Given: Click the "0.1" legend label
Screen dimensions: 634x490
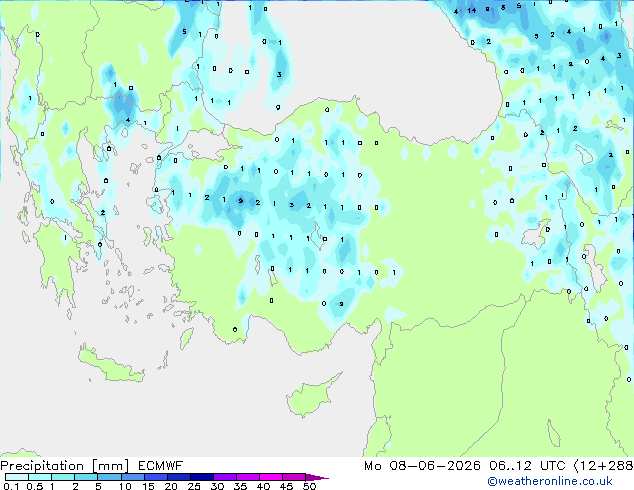Looking at the screenshot, I should coord(11,486).
